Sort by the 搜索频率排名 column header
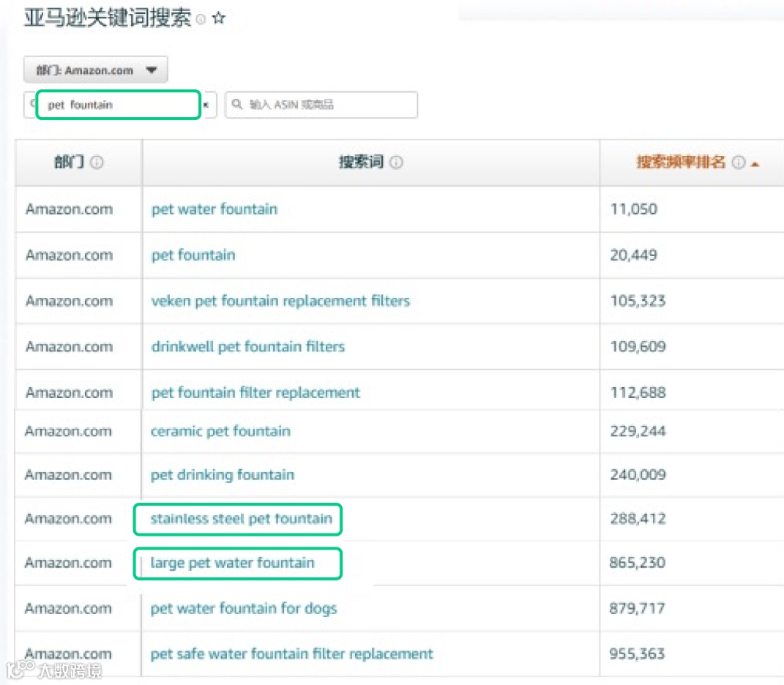The width and height of the screenshot is (784, 685). [x=681, y=162]
